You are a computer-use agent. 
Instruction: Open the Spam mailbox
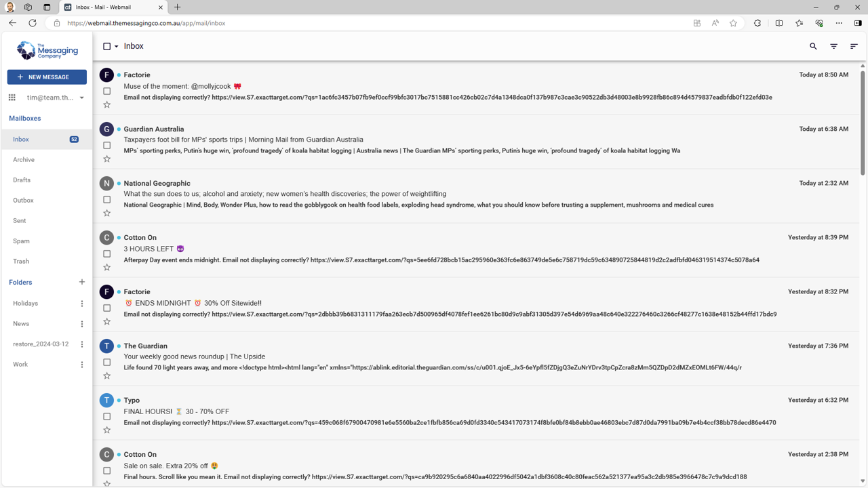pyautogui.click(x=47, y=241)
